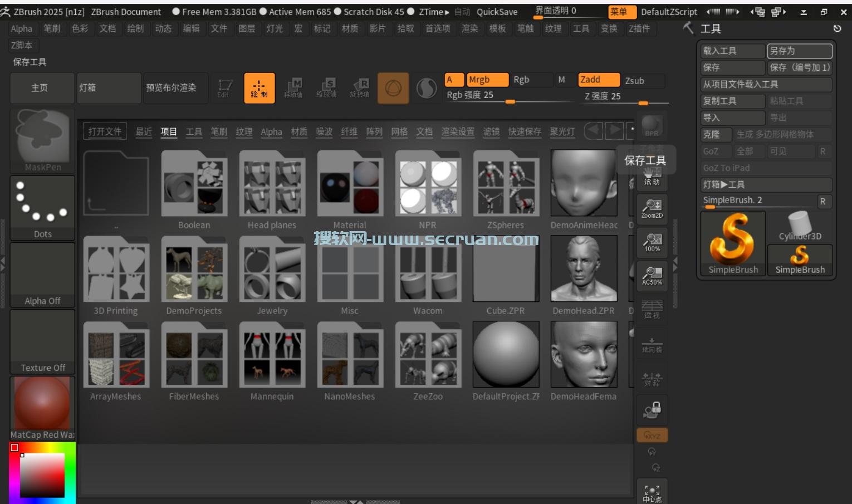Go to previous lightbox page arrow
The width and height of the screenshot is (852, 504).
coord(594,131)
